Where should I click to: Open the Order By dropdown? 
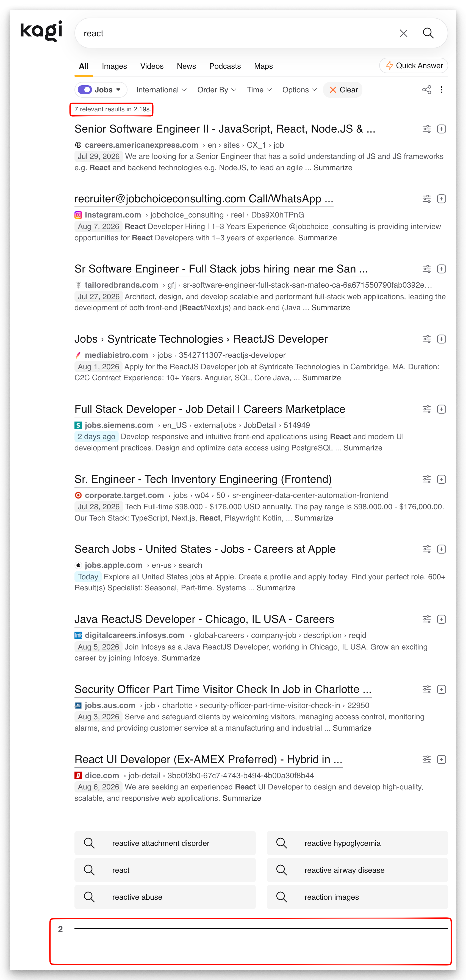(217, 90)
